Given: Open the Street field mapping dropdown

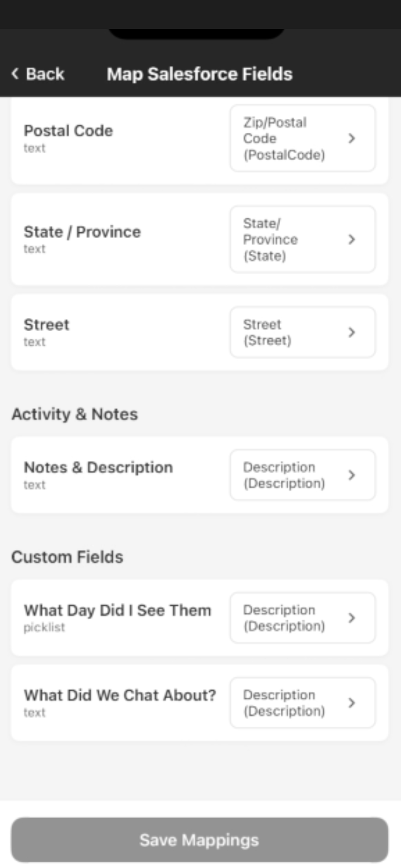Looking at the screenshot, I should pyautogui.click(x=302, y=332).
